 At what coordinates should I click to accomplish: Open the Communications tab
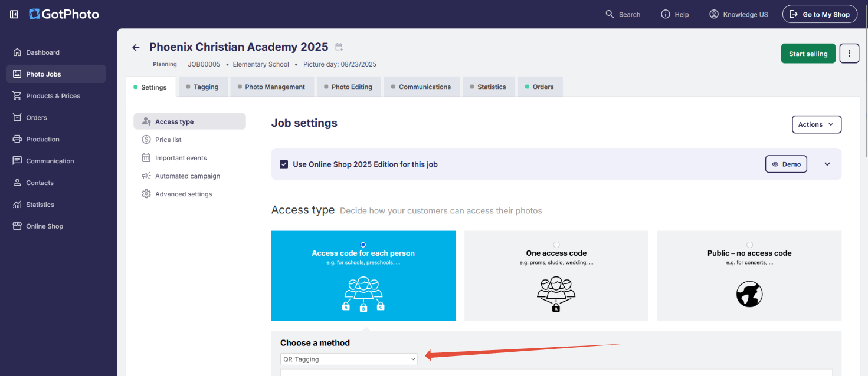click(x=421, y=87)
